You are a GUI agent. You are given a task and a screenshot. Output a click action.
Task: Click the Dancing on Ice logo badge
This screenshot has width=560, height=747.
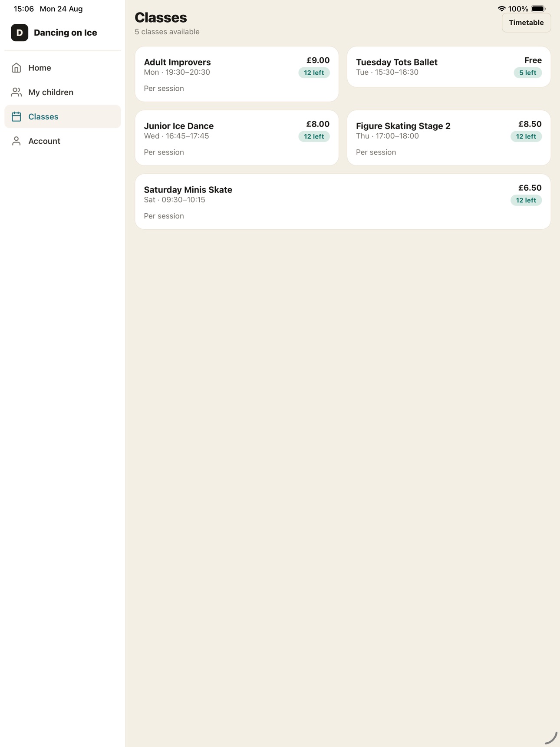(20, 33)
